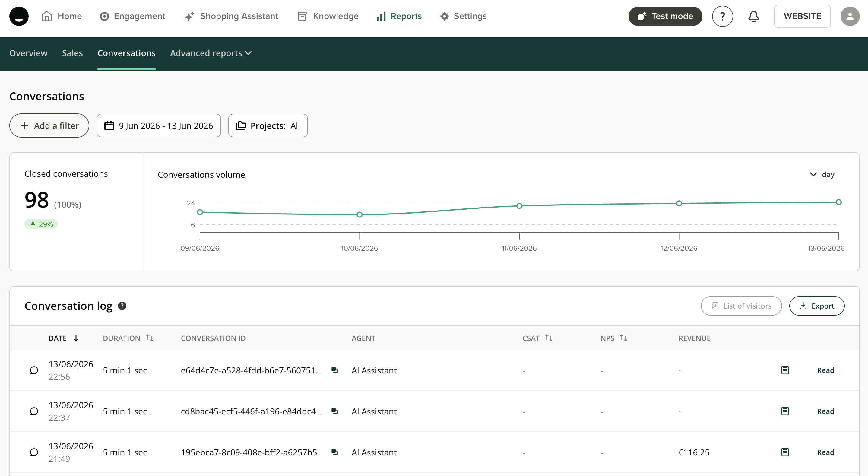Open date range picker 9 Jun - 13 Jun
Viewport: 868px width, 476px height.
click(x=159, y=126)
